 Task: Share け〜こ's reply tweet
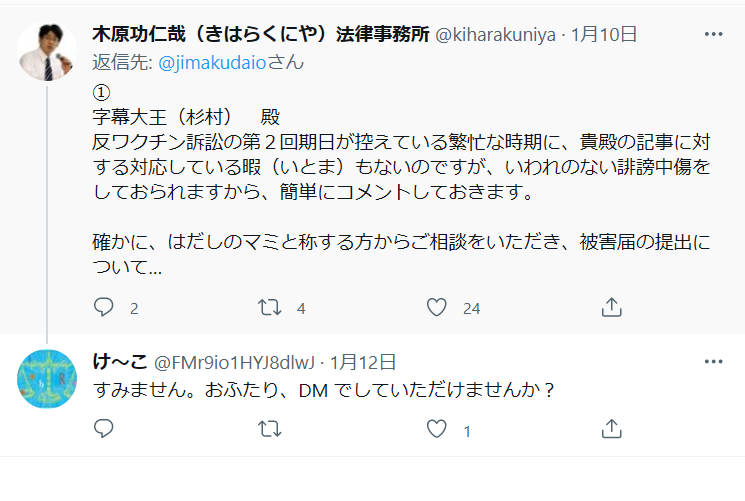click(x=612, y=430)
